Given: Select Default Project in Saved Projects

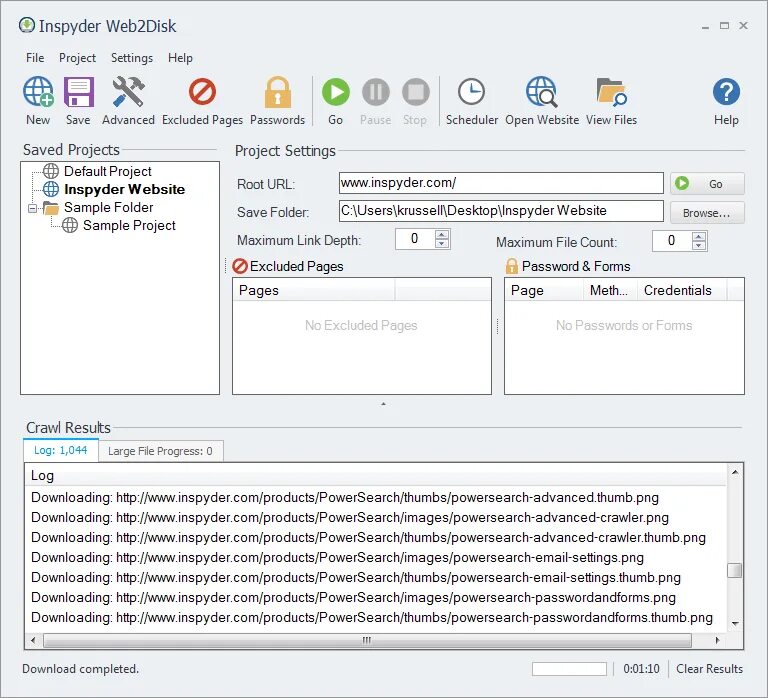Looking at the screenshot, I should (108, 171).
